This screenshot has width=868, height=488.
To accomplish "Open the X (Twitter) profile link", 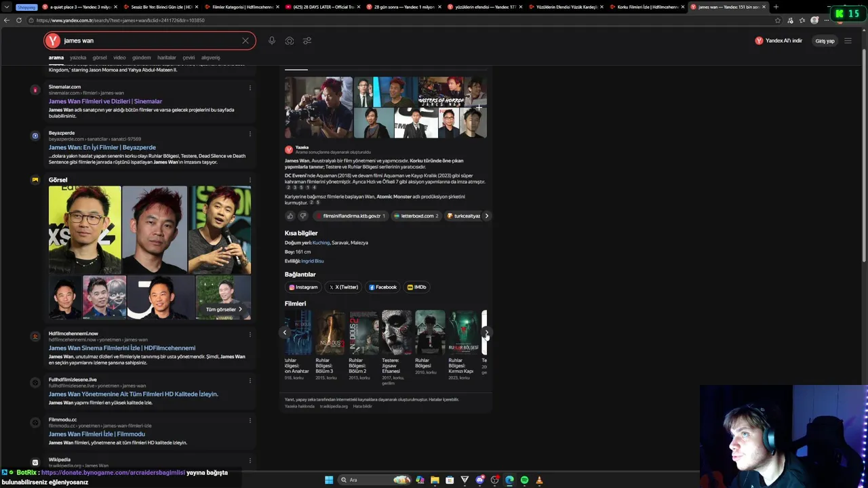I will coord(343,287).
